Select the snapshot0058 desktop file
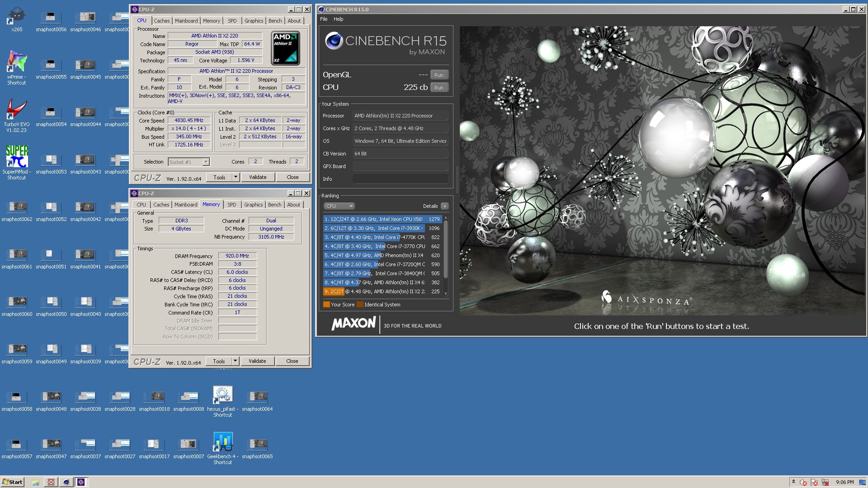The image size is (868, 488). point(17,401)
